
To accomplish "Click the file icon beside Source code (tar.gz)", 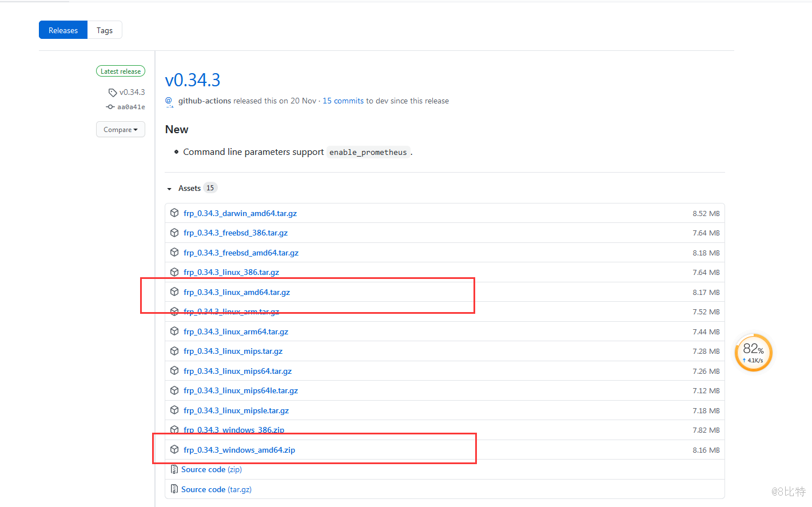I will click(174, 489).
